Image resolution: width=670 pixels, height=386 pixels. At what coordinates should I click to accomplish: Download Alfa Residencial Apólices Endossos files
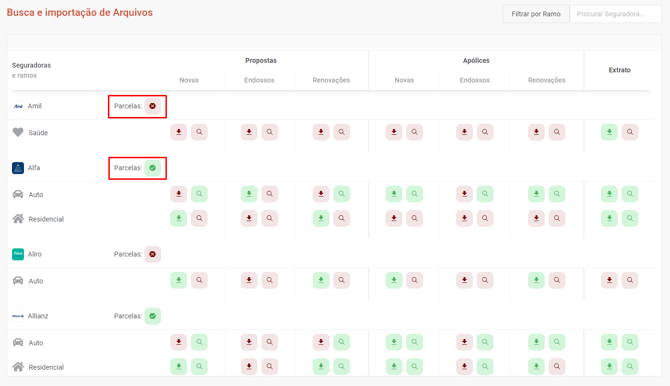(x=464, y=218)
